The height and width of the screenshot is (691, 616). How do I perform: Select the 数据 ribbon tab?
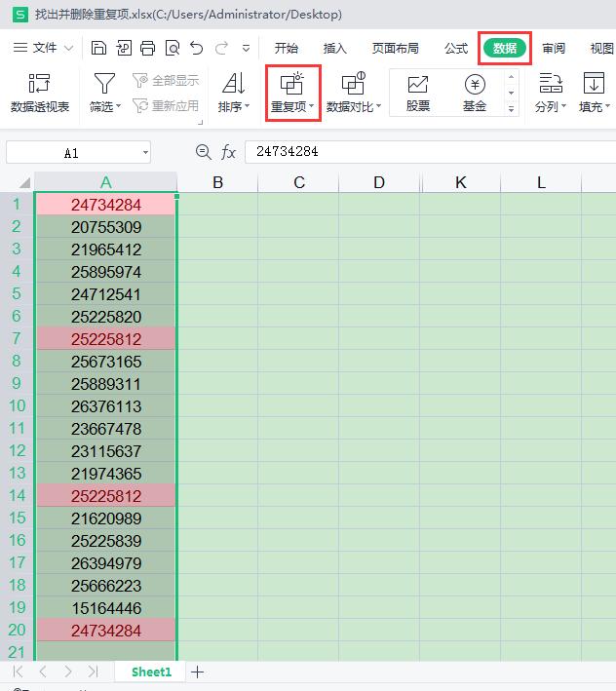505,48
